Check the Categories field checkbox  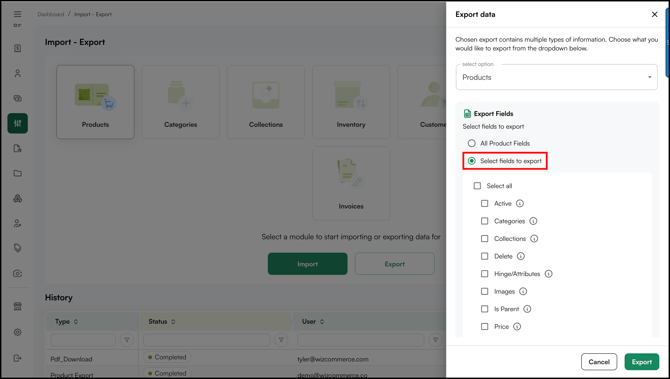coord(485,221)
